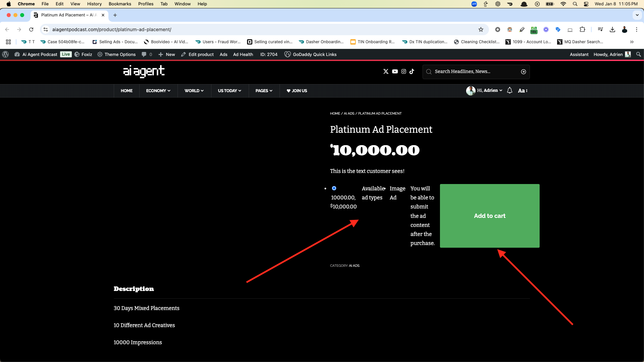Open a new browser tab
The width and height of the screenshot is (644, 362).
(x=115, y=15)
